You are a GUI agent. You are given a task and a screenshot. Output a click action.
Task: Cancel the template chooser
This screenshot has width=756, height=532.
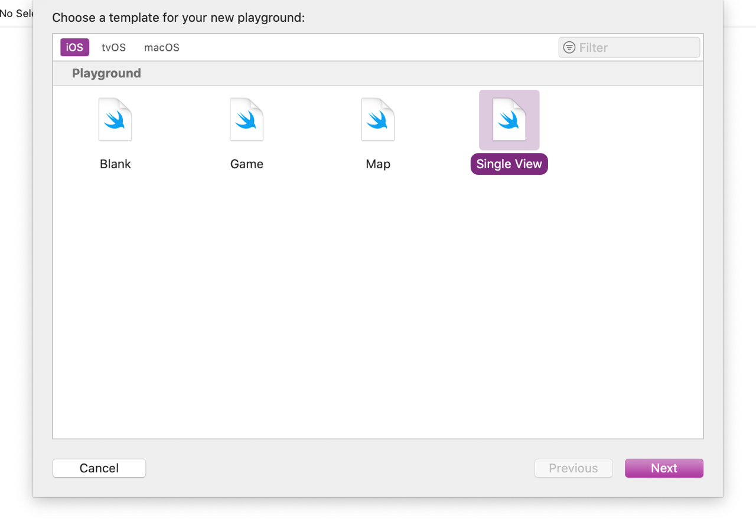(99, 468)
